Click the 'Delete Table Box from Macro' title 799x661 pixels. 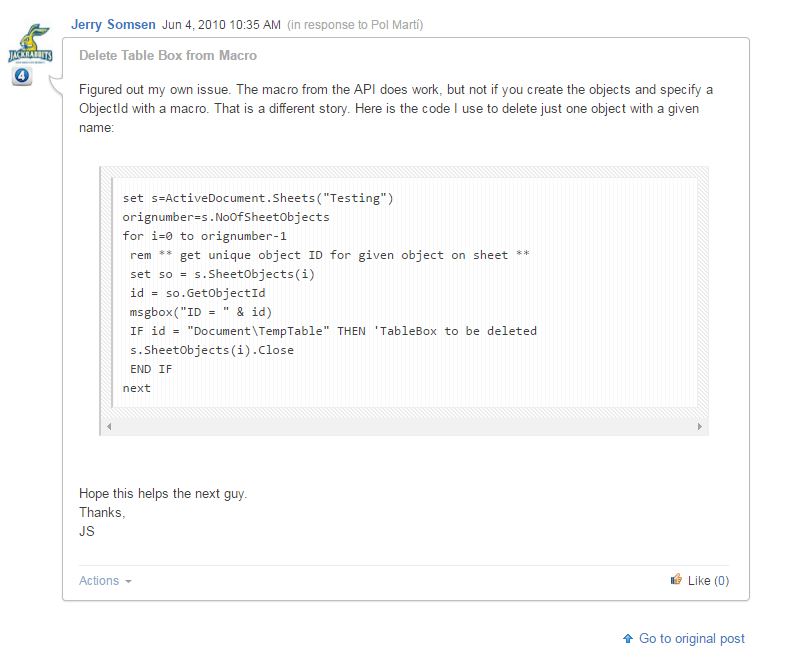click(x=168, y=56)
